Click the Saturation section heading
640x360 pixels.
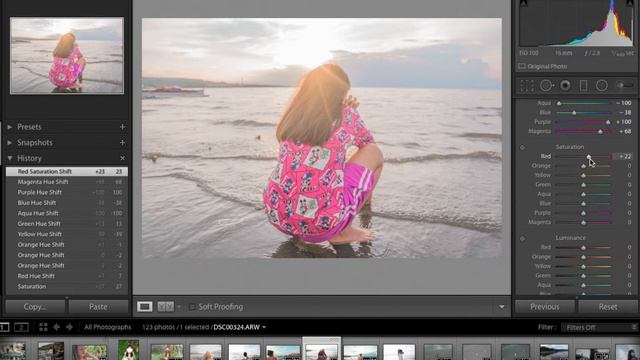[570, 147]
